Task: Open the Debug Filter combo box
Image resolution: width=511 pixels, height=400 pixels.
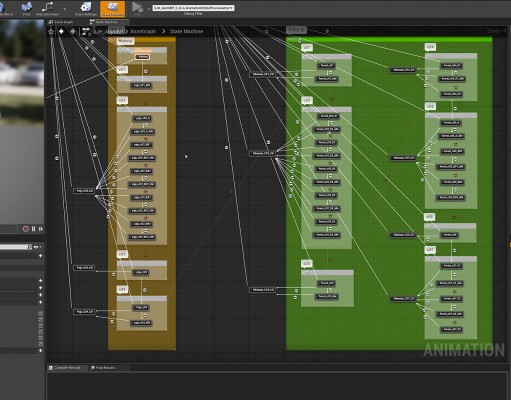Action: tap(193, 8)
